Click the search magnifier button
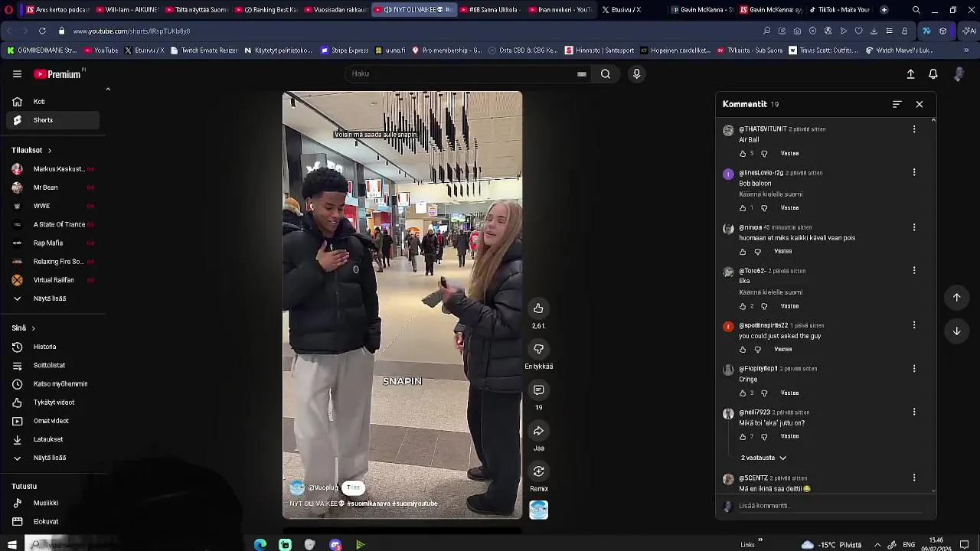The width and height of the screenshot is (980, 551). [606, 74]
